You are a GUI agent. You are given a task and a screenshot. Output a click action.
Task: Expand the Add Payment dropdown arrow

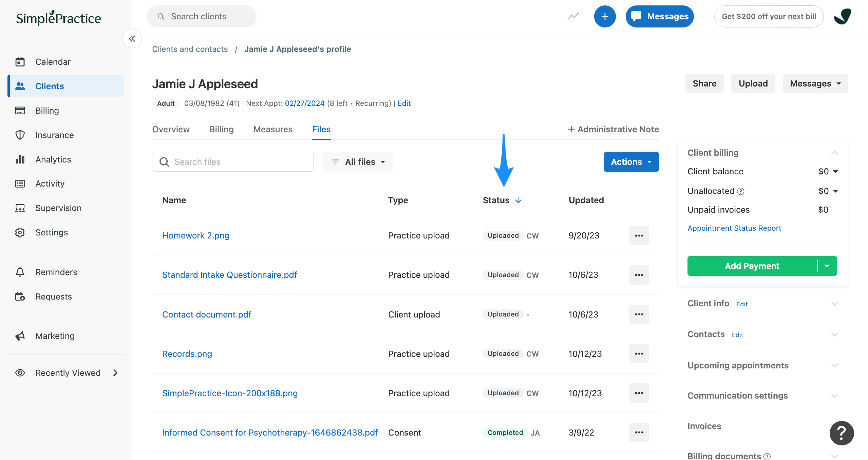(x=827, y=266)
